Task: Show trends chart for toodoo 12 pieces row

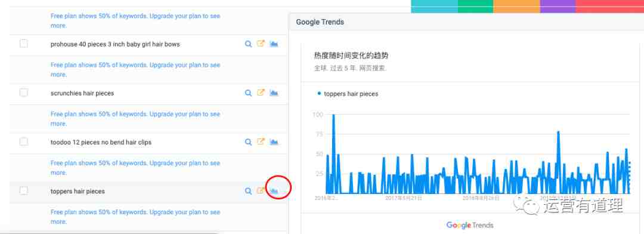Action: tap(274, 142)
